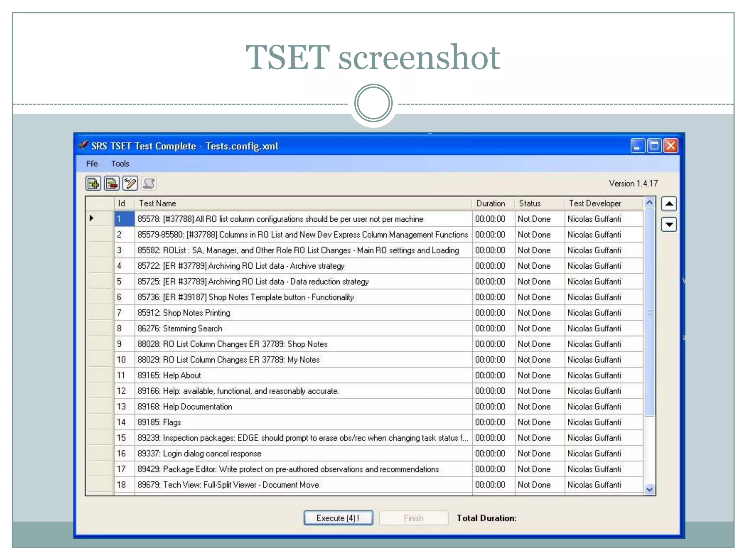Click the move down arrow button

pos(669,224)
